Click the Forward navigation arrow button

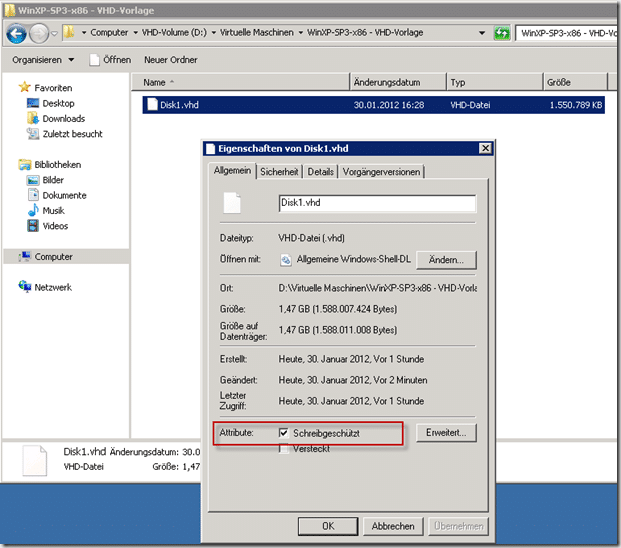[39, 34]
